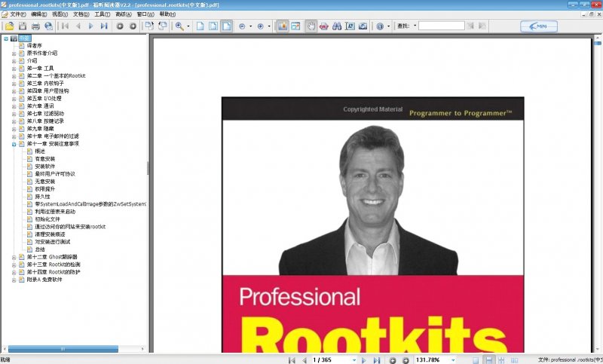Select the zoom magnifier tool
The image size is (603, 364).
pos(179,26)
